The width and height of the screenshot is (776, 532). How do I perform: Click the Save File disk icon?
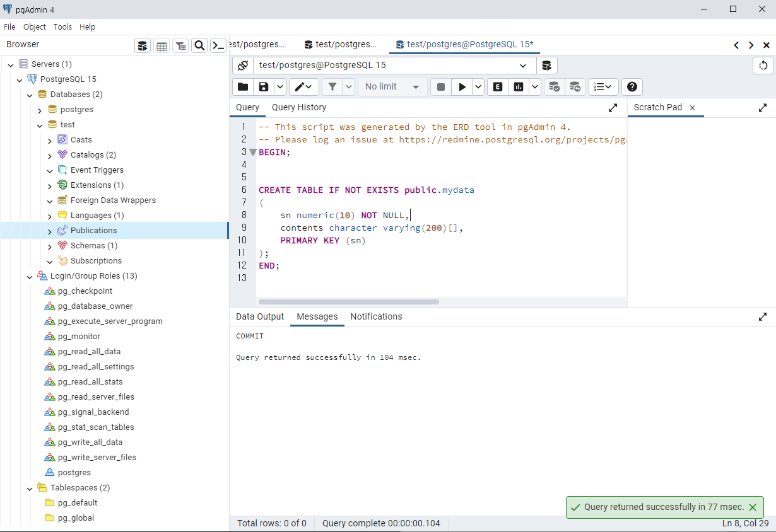264,87
